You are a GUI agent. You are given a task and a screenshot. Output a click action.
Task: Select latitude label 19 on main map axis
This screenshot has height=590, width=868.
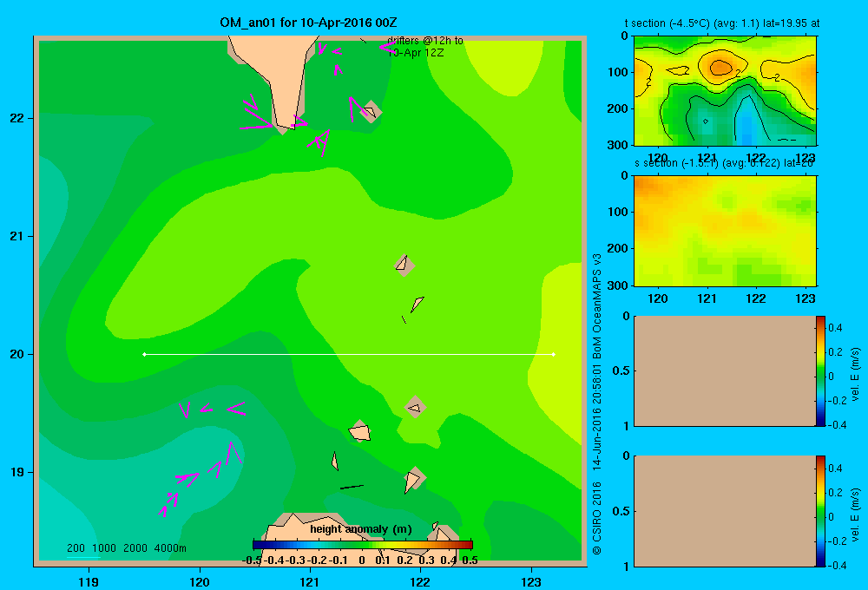pyautogui.click(x=17, y=472)
